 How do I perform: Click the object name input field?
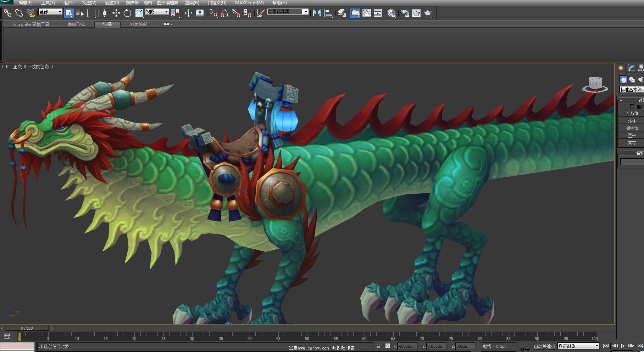coord(632,162)
